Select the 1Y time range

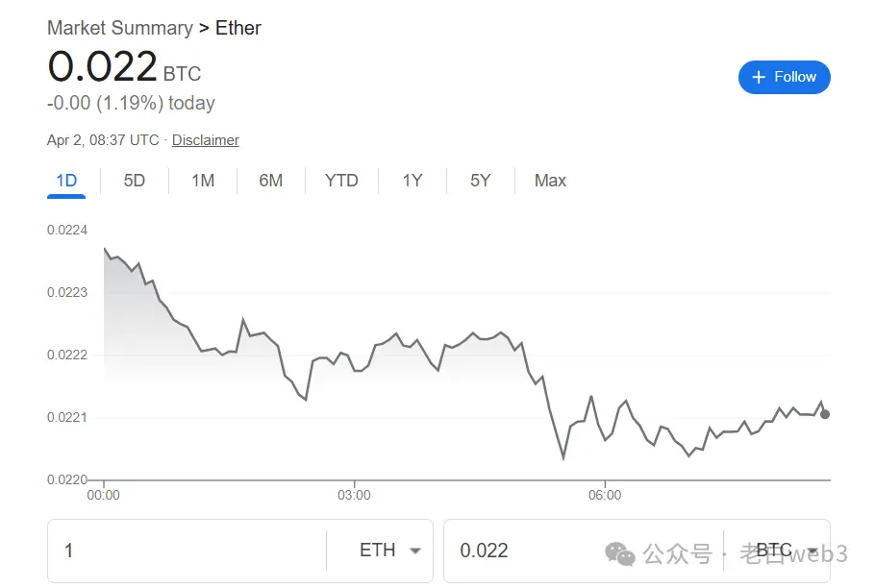(x=412, y=181)
